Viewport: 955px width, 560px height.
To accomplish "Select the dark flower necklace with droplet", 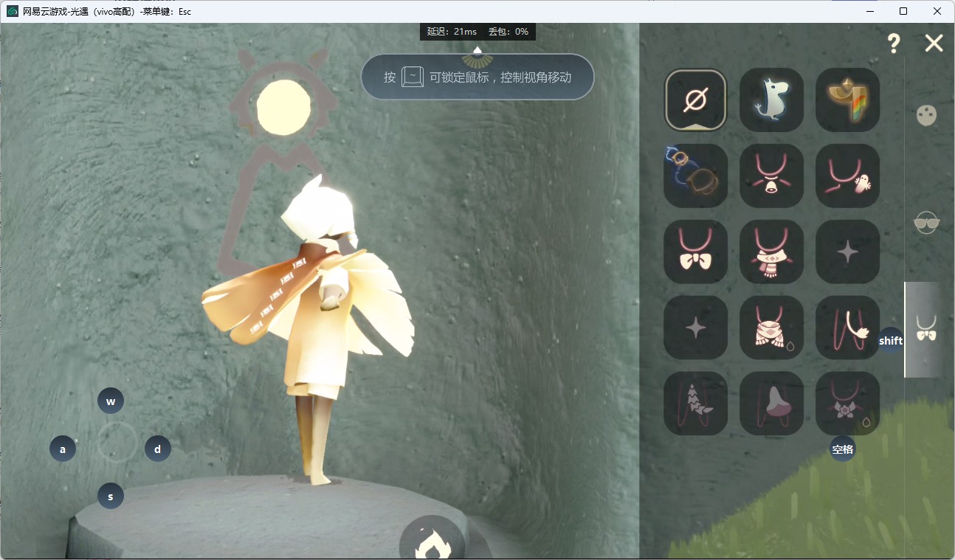I will tap(847, 404).
